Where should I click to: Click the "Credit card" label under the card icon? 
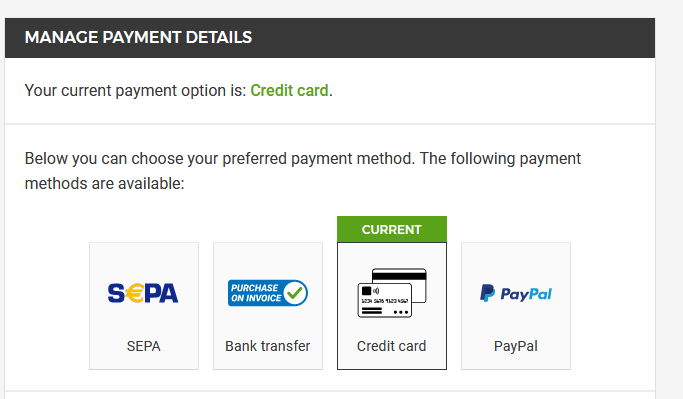point(392,346)
